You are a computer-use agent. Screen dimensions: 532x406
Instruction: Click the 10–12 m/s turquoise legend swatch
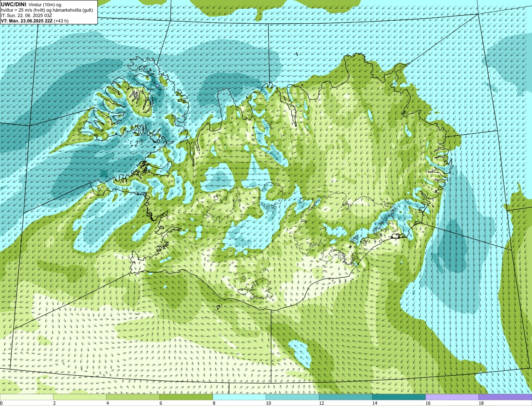(293, 397)
